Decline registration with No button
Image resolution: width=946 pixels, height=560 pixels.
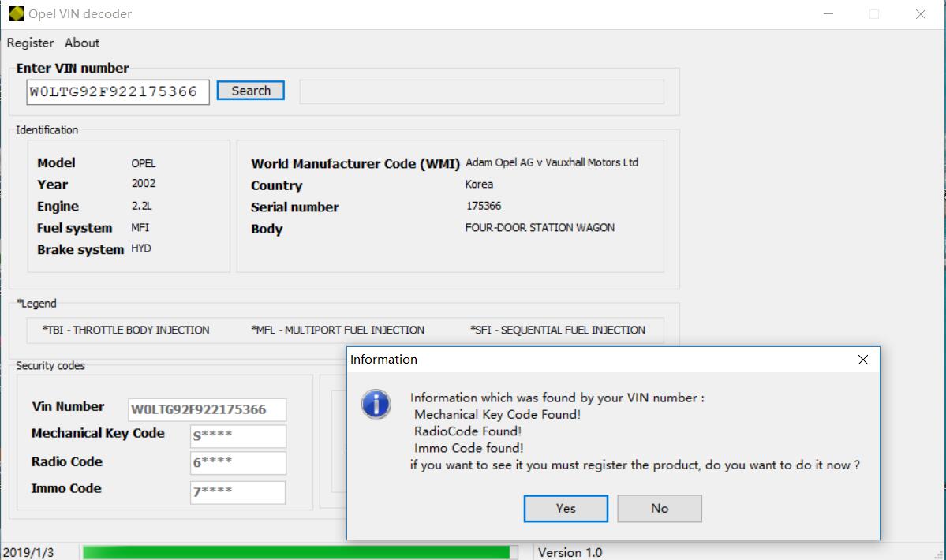(660, 508)
